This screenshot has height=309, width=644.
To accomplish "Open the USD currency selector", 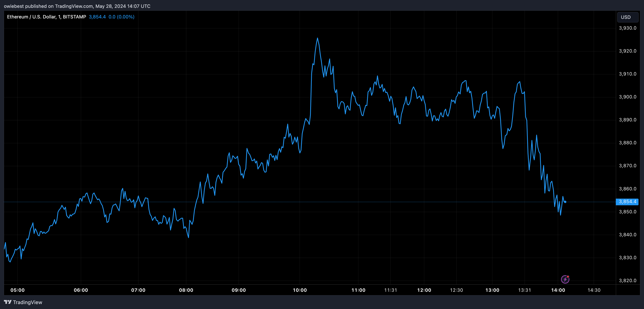I will coord(628,17).
